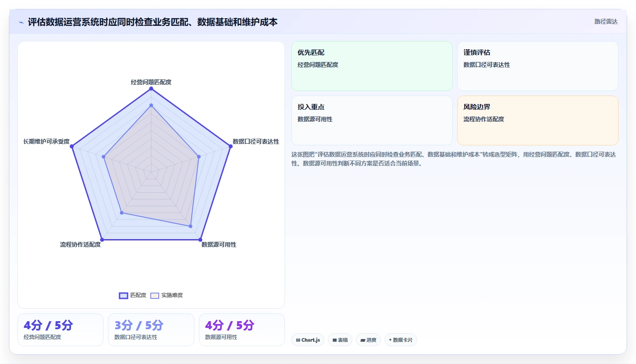The width and height of the screenshot is (636, 364).
Task: Toggle the 匹配度 legend entry
Action: tap(133, 295)
